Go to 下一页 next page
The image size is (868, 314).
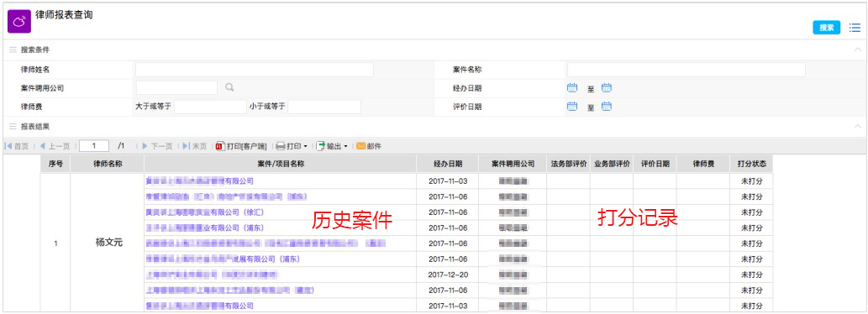pyautogui.click(x=157, y=146)
